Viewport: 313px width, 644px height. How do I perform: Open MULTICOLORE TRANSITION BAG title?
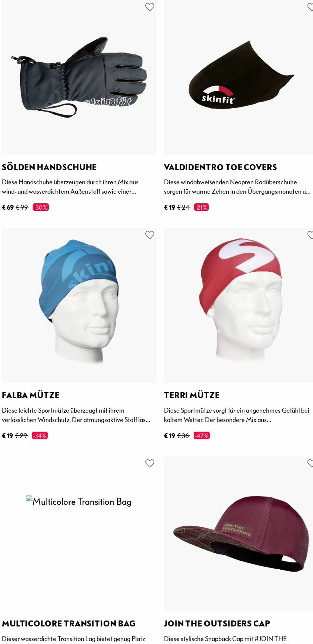[x=69, y=623]
